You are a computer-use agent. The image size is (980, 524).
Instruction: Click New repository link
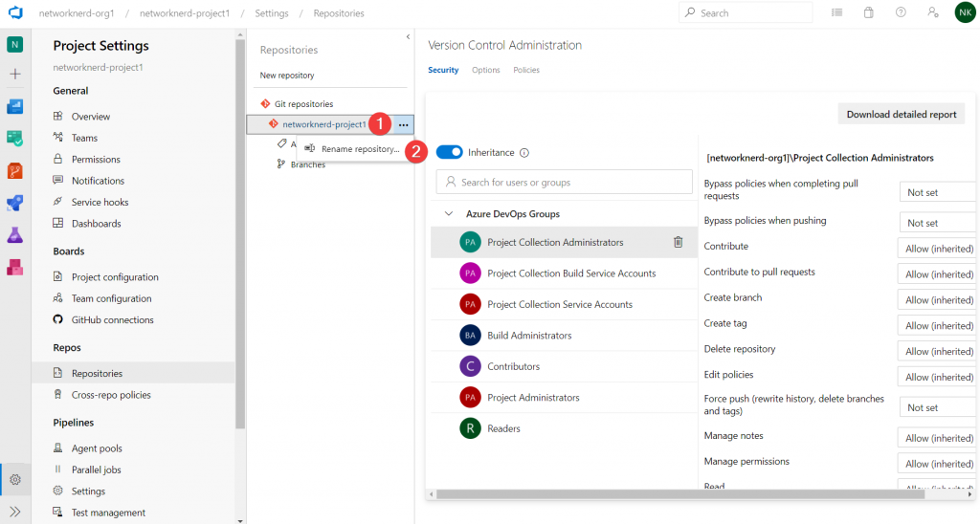pyautogui.click(x=287, y=75)
